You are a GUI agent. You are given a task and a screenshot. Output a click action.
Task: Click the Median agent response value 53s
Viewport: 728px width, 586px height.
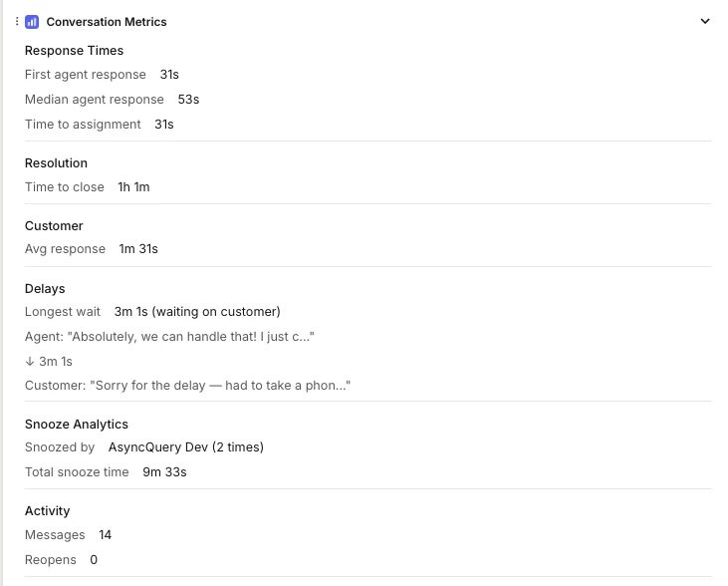(188, 100)
